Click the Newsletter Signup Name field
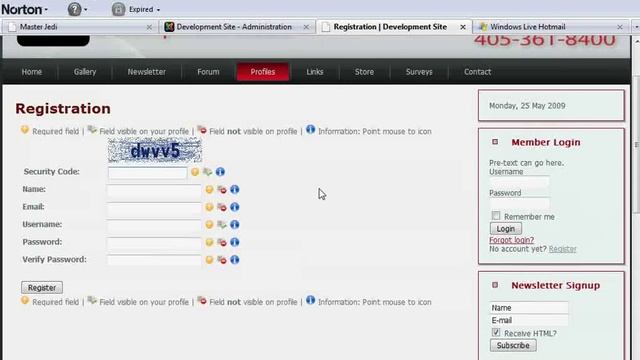 point(529,308)
